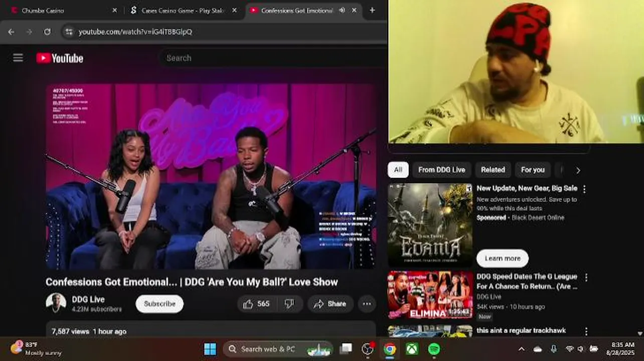Dislike the video
This screenshot has height=361, width=644.
click(289, 304)
